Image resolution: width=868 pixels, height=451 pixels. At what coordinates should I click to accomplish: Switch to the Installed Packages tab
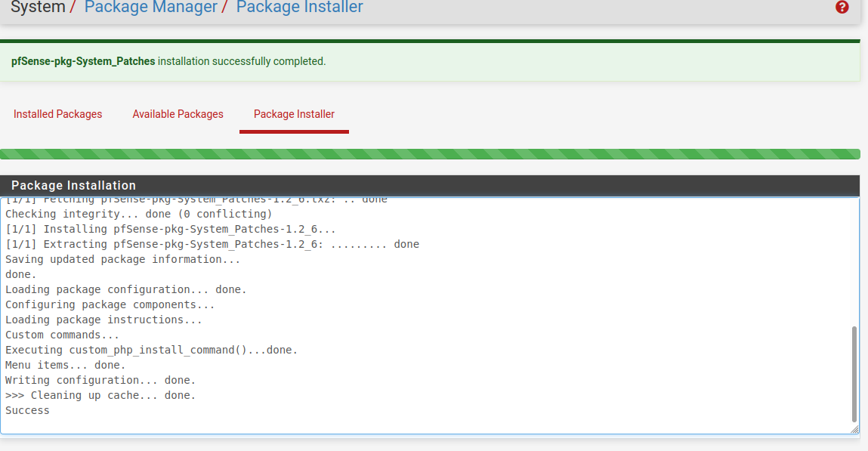tap(57, 114)
